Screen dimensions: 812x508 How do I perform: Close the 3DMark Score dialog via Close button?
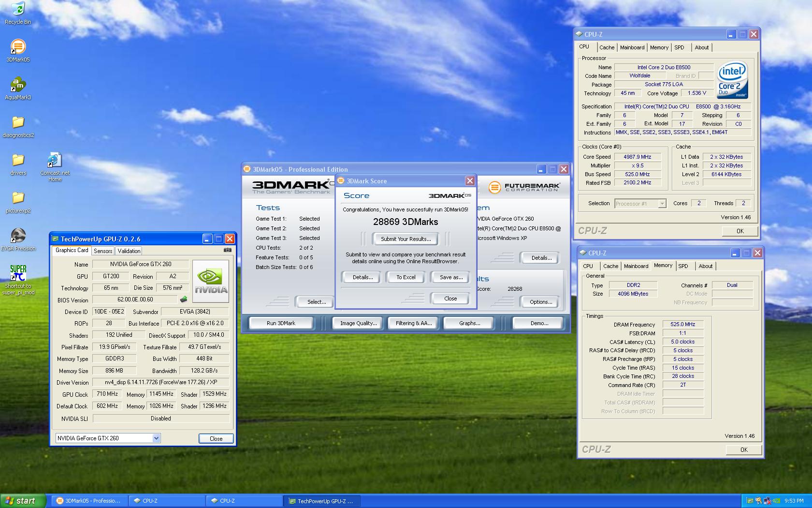[x=450, y=299]
